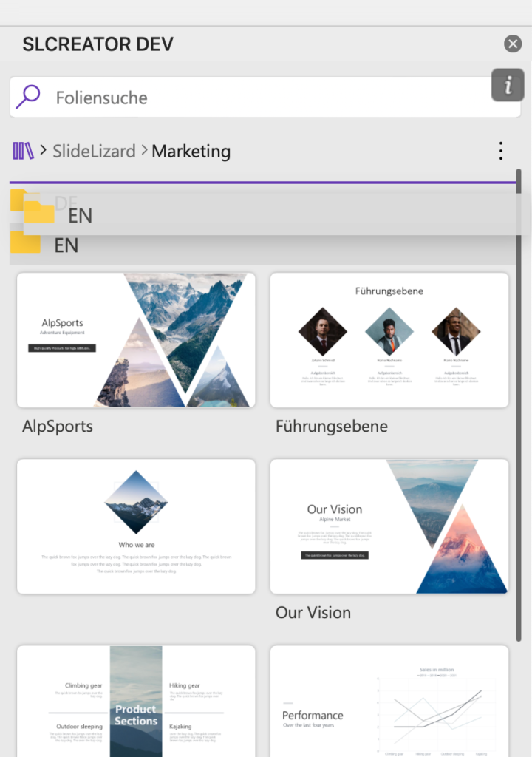Image resolution: width=532 pixels, height=757 pixels.
Task: Select the AlpSports slide thumbnail
Action: pos(136,340)
